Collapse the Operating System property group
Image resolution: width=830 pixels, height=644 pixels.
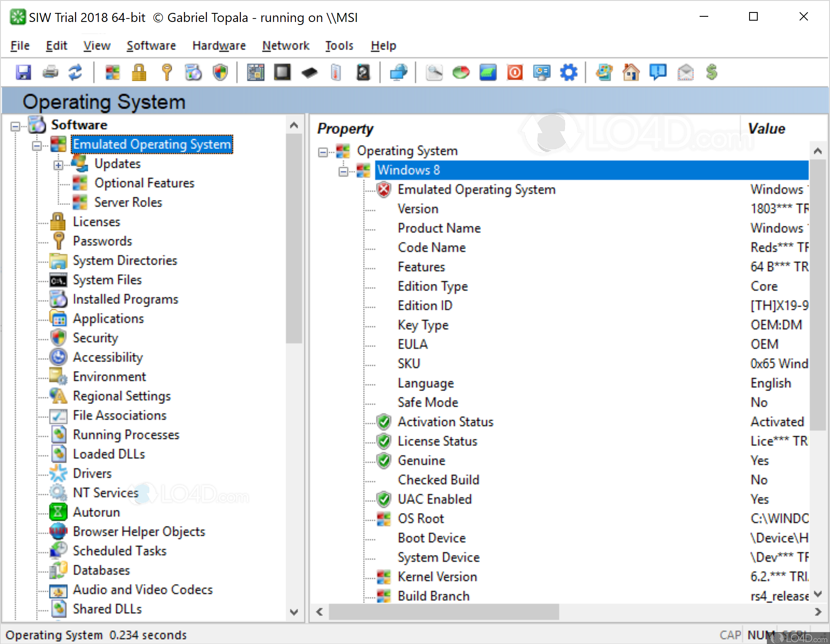click(323, 152)
